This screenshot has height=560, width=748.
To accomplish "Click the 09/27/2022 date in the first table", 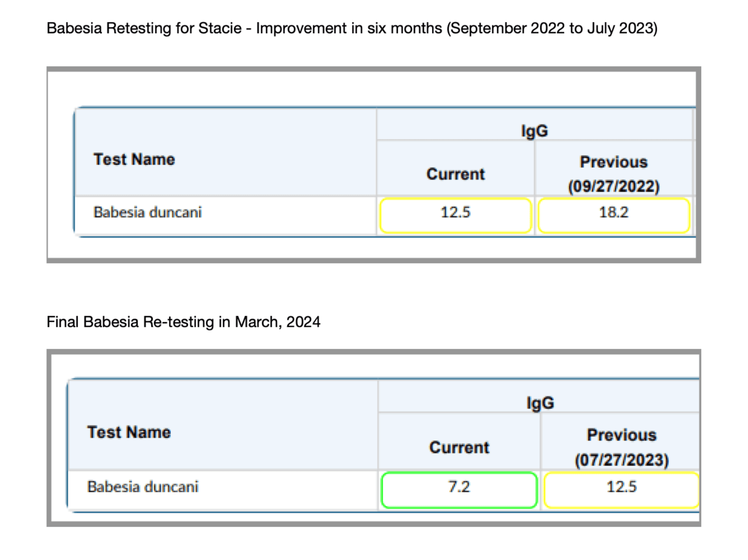I will click(613, 186).
